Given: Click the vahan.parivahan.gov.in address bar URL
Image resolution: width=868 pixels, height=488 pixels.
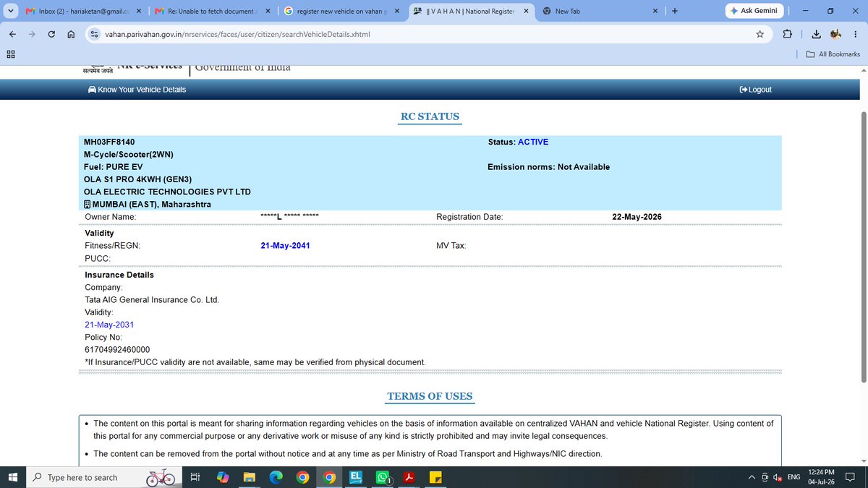Looking at the screenshot, I should (238, 34).
